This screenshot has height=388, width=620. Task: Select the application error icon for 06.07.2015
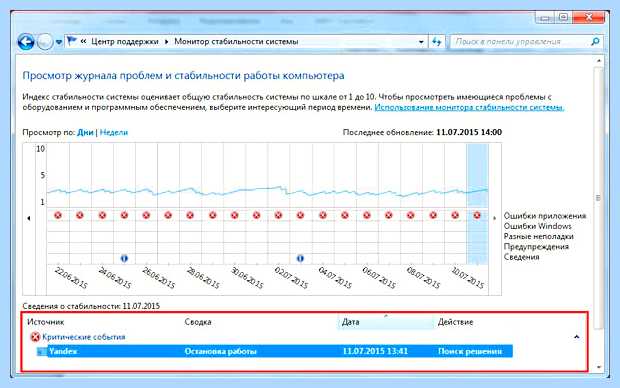pyautogui.click(x=367, y=215)
